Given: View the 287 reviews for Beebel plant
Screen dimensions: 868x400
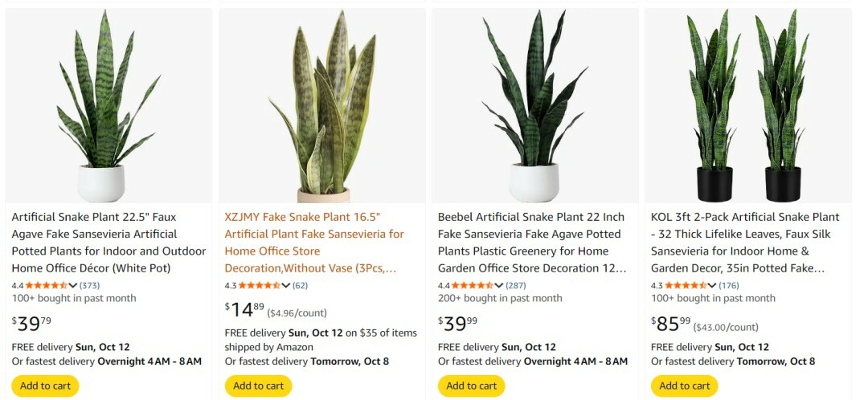Looking at the screenshot, I should tap(515, 285).
